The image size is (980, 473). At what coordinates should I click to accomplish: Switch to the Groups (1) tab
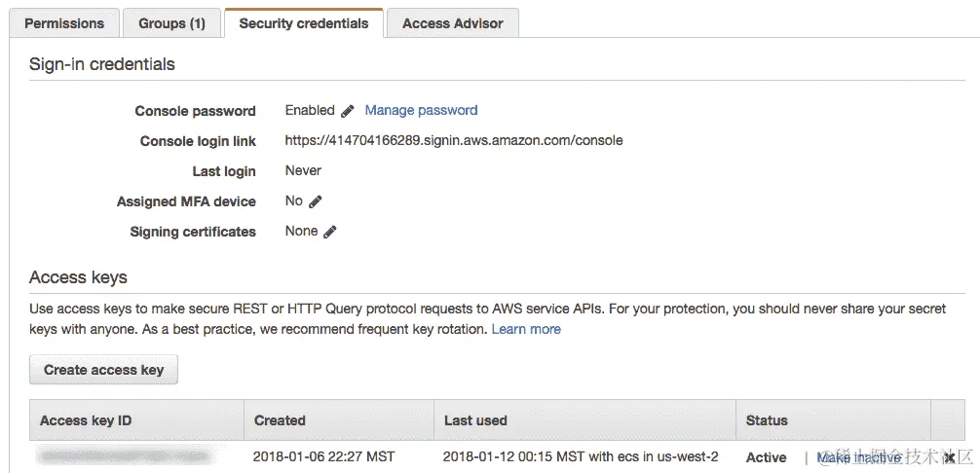point(171,23)
